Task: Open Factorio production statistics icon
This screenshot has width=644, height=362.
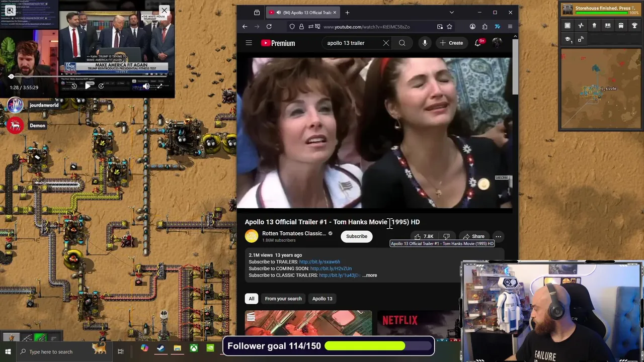Action: coord(581,26)
